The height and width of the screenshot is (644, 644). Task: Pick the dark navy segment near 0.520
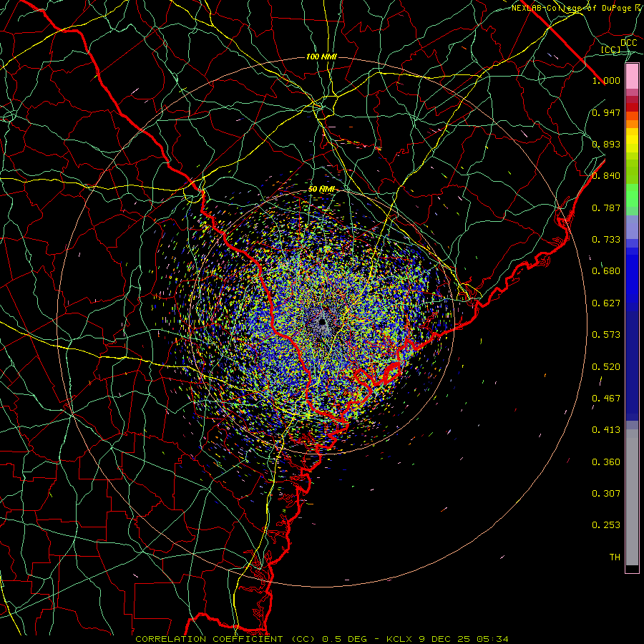point(632,361)
